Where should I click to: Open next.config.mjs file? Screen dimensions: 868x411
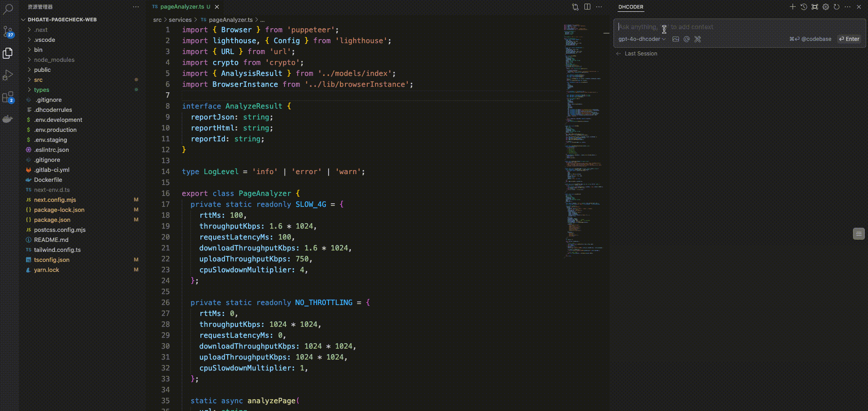(x=55, y=200)
